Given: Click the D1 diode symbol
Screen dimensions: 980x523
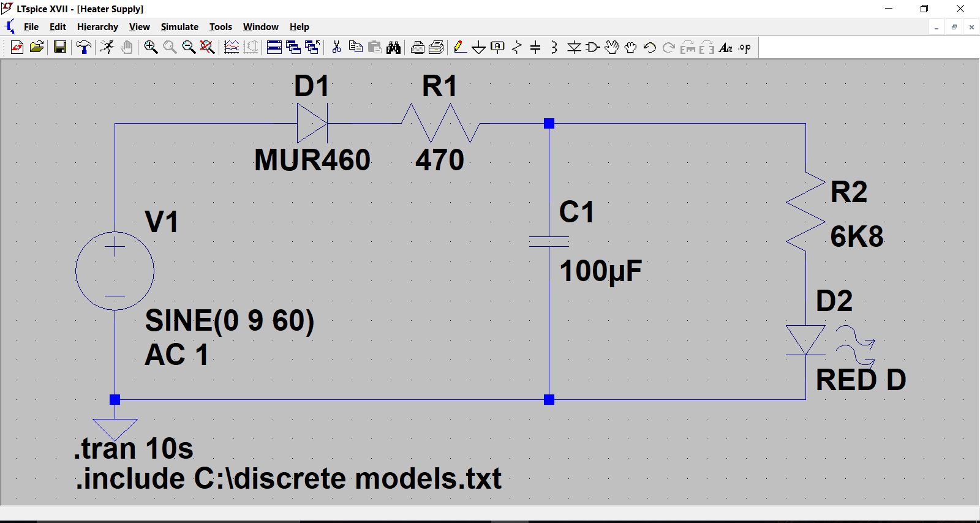Looking at the screenshot, I should 312,123.
